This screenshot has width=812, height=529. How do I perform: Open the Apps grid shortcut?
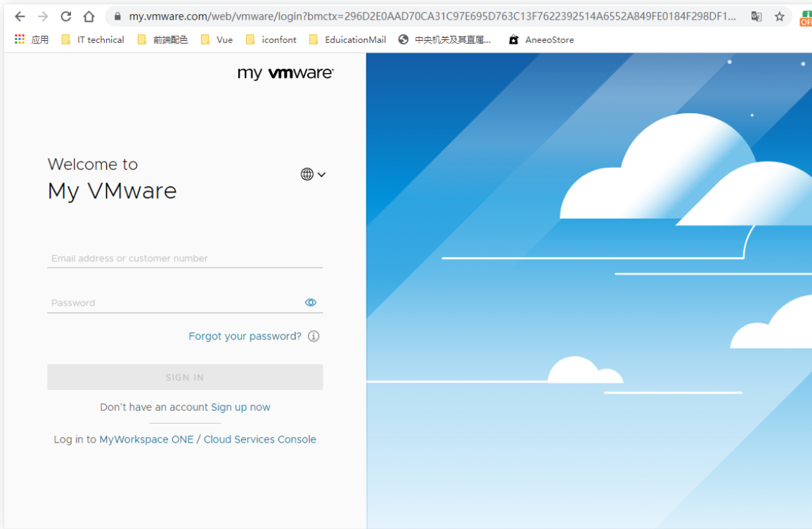coord(32,39)
